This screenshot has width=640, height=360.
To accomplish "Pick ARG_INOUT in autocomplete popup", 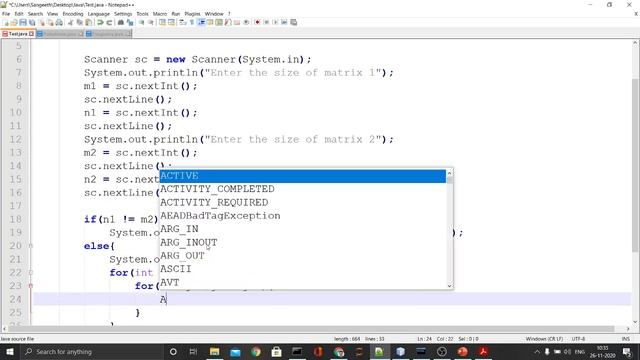I will point(302,242).
